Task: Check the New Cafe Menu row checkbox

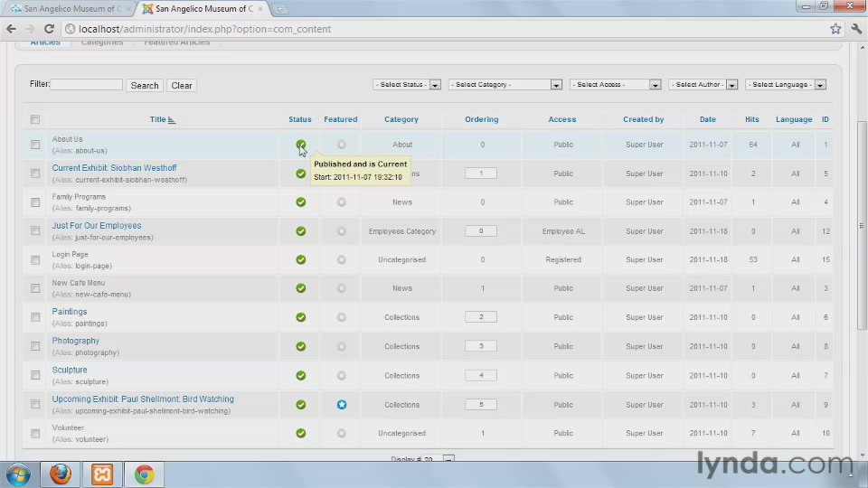Action: pos(35,288)
